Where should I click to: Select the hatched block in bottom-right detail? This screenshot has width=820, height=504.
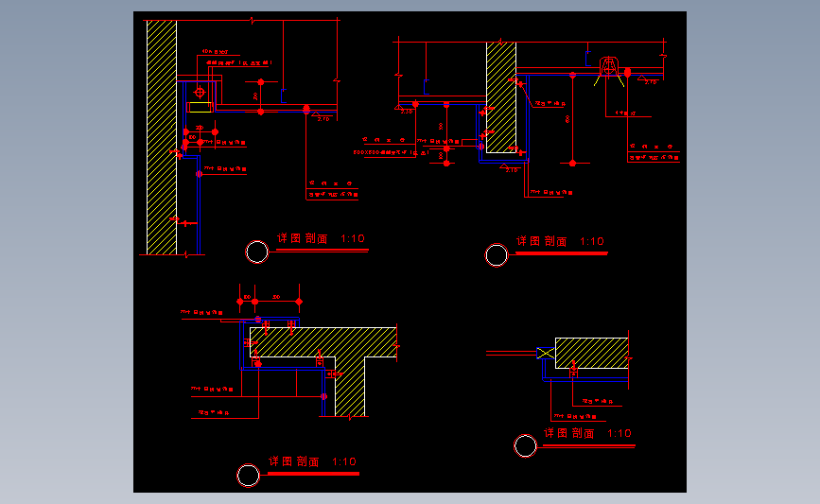tap(591, 353)
